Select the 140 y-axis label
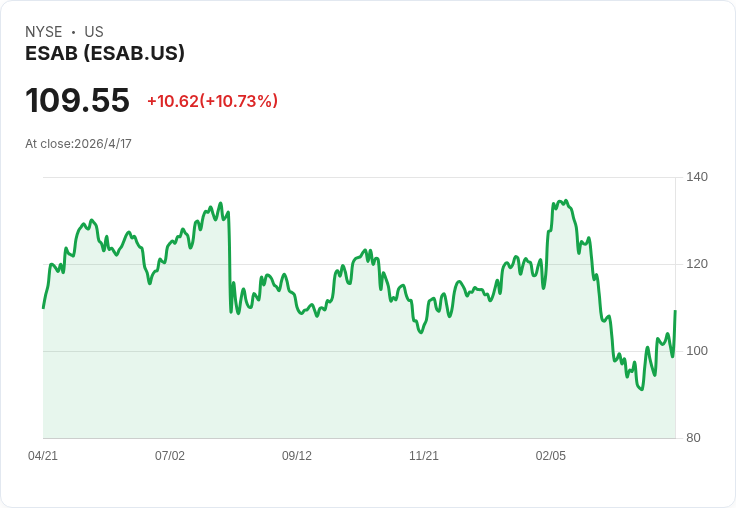 click(697, 177)
